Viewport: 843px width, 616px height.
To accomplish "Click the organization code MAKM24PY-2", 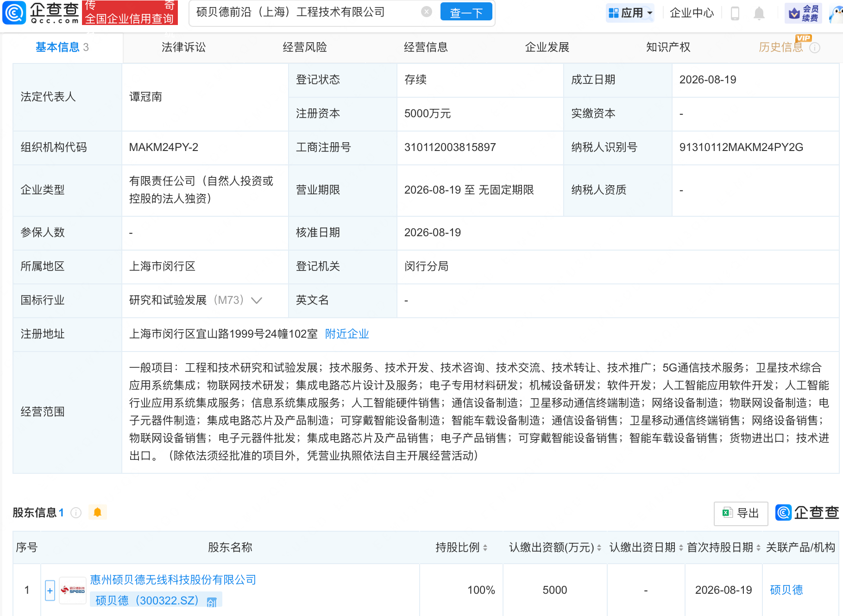I will point(164,147).
